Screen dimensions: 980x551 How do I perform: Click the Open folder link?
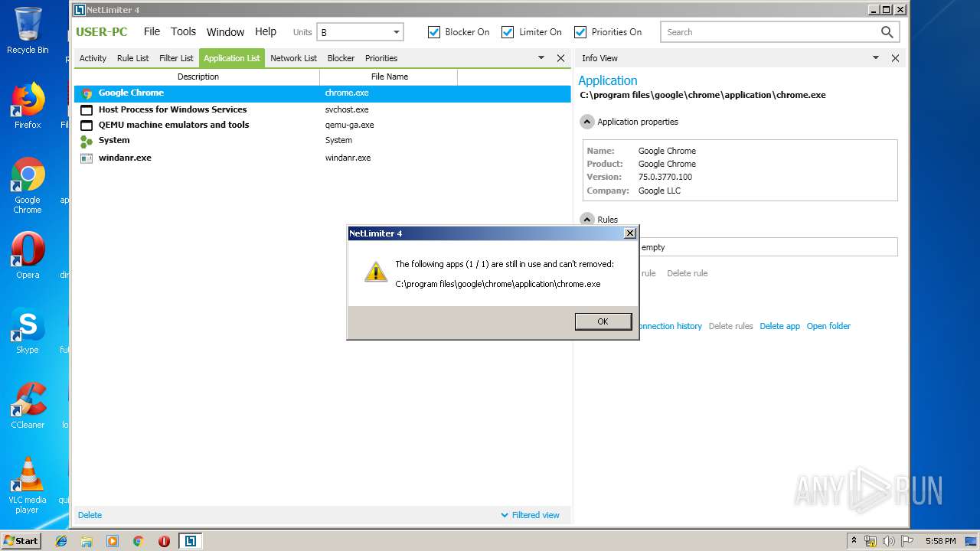point(828,326)
